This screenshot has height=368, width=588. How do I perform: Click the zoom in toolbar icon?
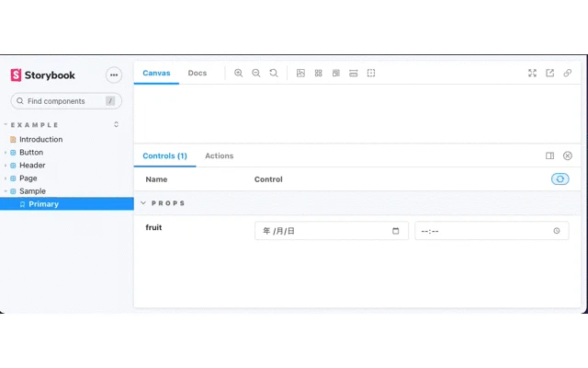(x=239, y=74)
